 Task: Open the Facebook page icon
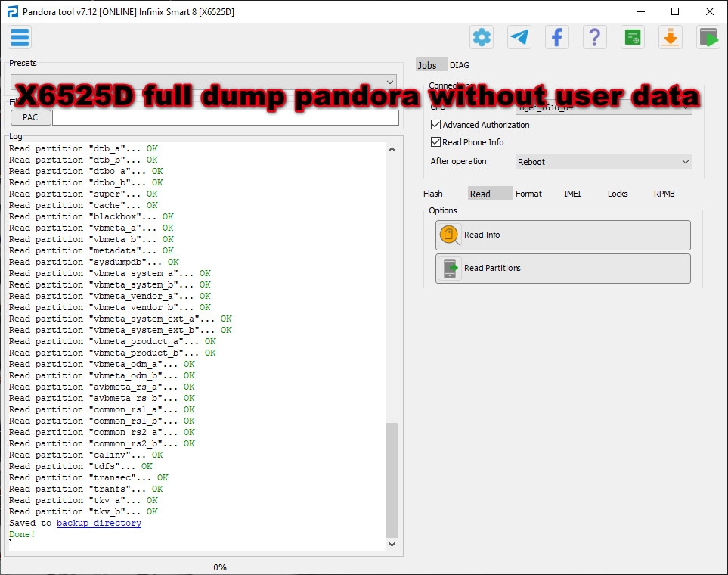click(557, 37)
